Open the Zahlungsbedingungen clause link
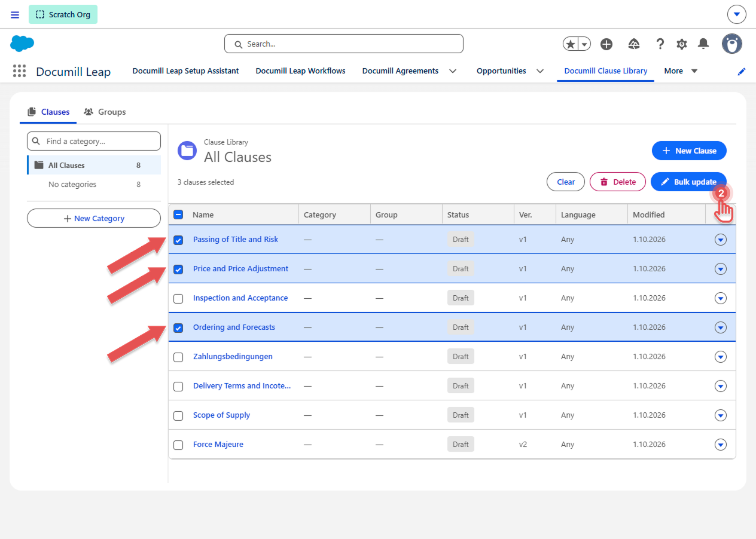 (233, 356)
